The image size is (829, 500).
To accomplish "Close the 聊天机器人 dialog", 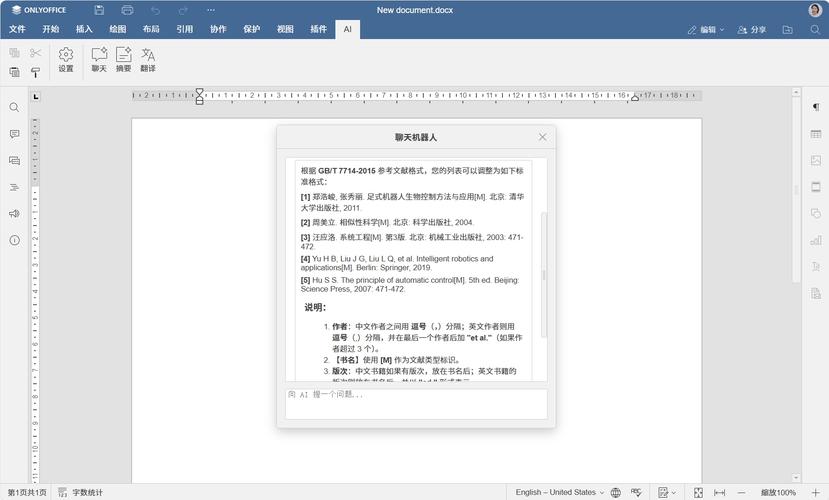I will point(542,137).
